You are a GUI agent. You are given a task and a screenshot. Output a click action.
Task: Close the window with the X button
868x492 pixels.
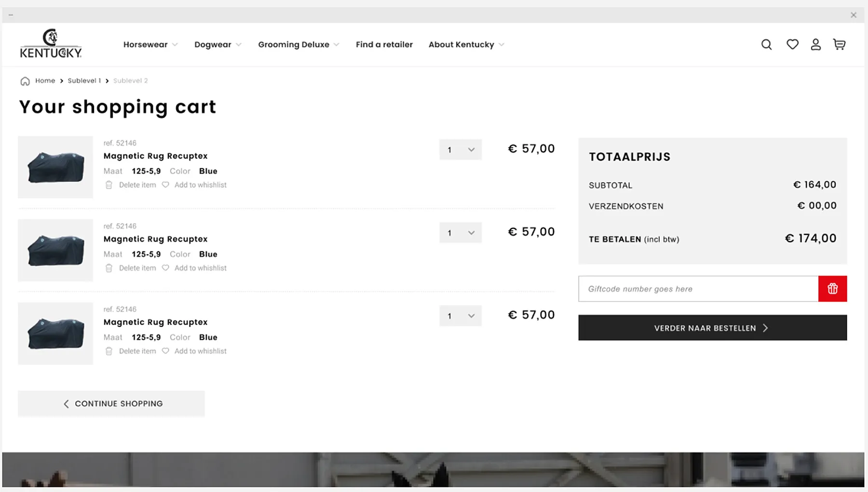pyautogui.click(x=853, y=15)
